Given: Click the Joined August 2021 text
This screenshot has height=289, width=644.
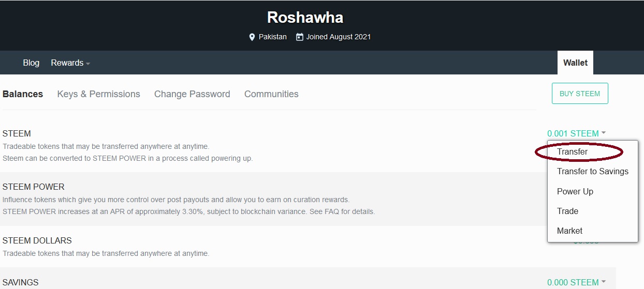Looking at the screenshot, I should (339, 37).
